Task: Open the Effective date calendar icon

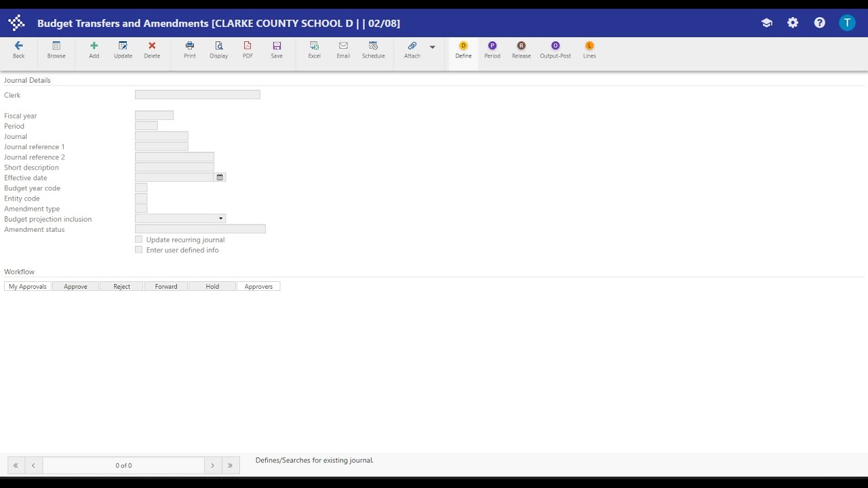Action: click(x=220, y=178)
